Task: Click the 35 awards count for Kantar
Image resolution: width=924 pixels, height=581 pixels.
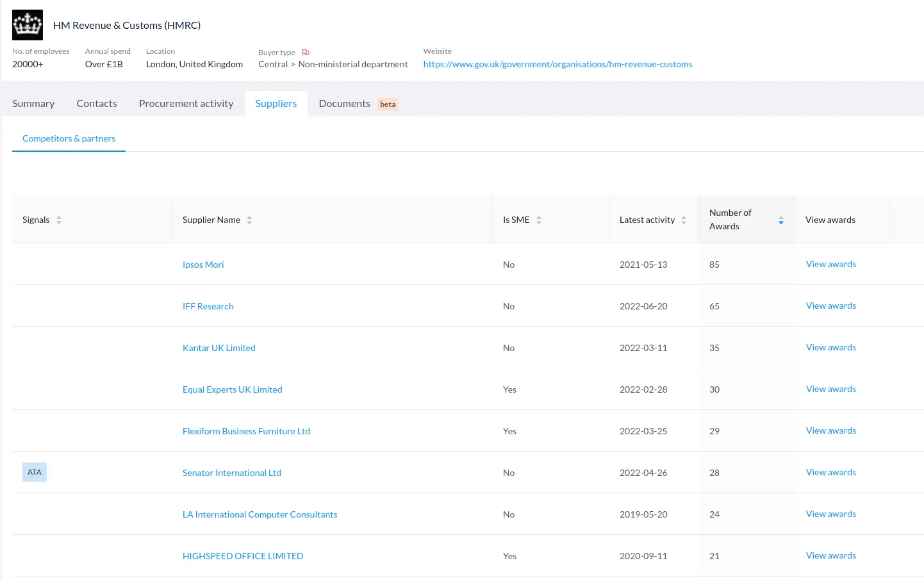Action: pos(714,348)
